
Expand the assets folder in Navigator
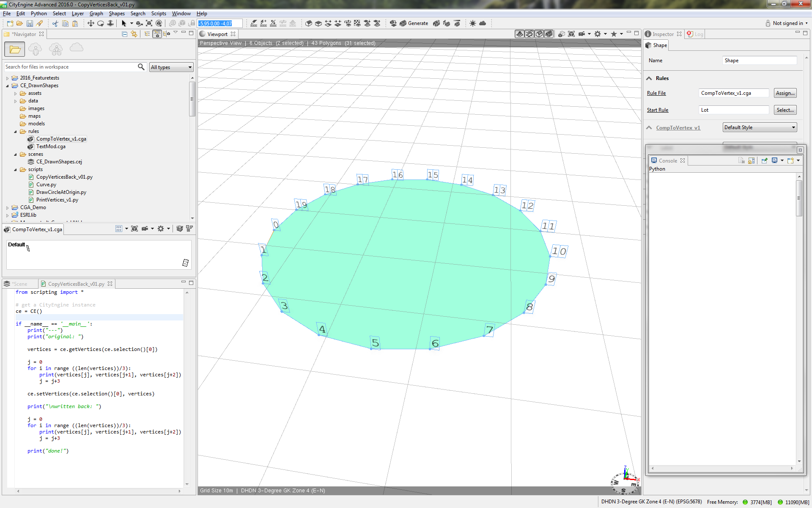tap(15, 94)
